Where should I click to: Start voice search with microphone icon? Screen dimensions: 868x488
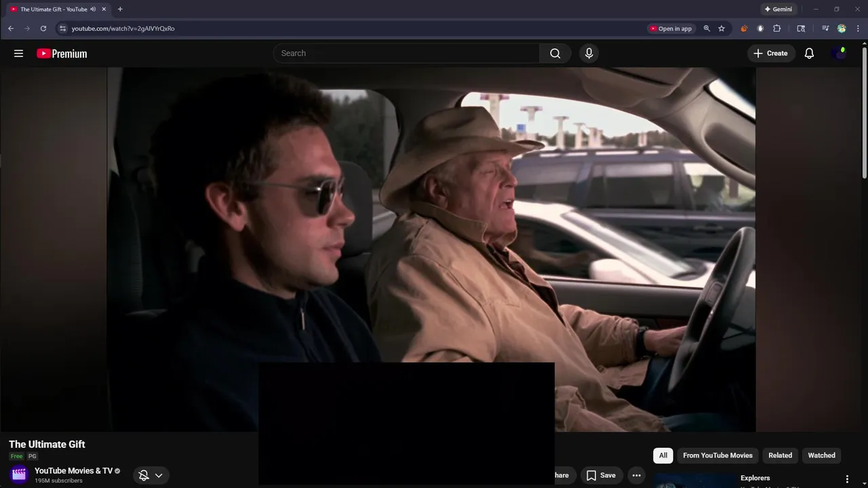click(589, 54)
